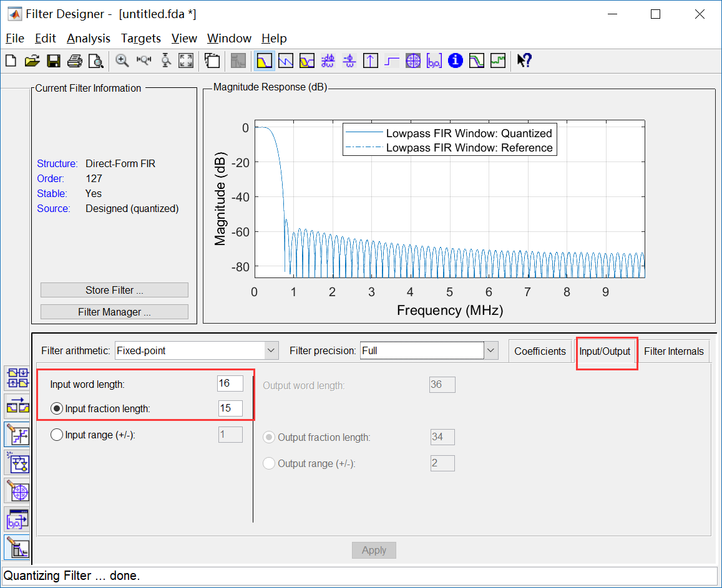Click the What's This help icon
722x588 pixels.
click(x=524, y=60)
